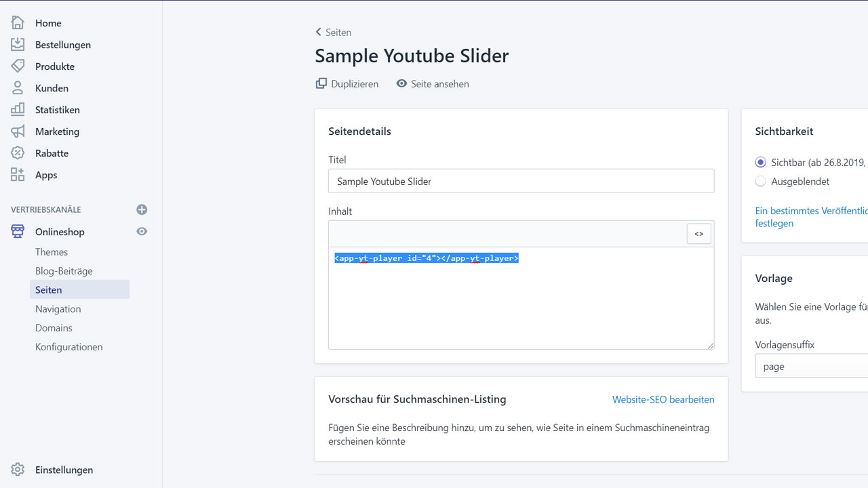868x488 pixels.
Task: Open Marketing via the megaphone icon
Action: pos(18,131)
